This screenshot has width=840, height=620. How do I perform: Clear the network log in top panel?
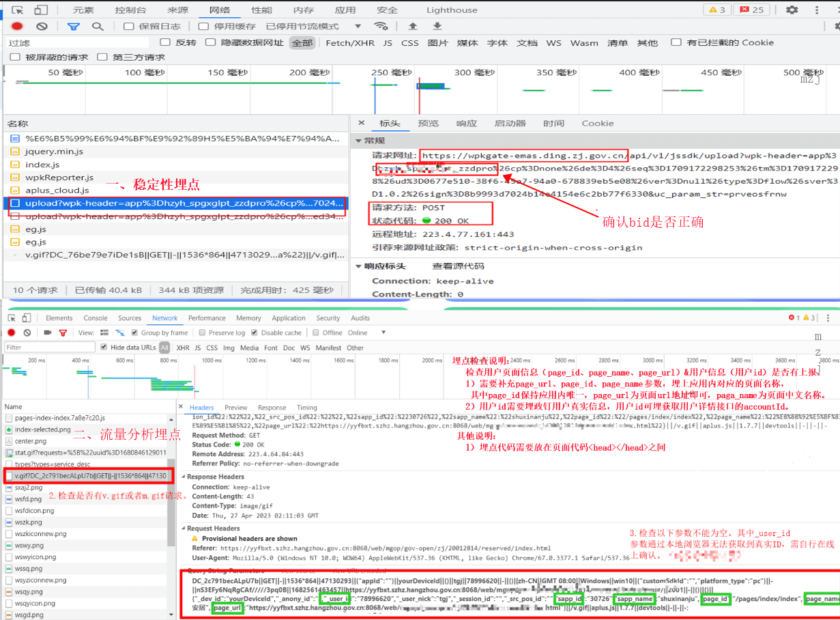pyautogui.click(x=42, y=26)
